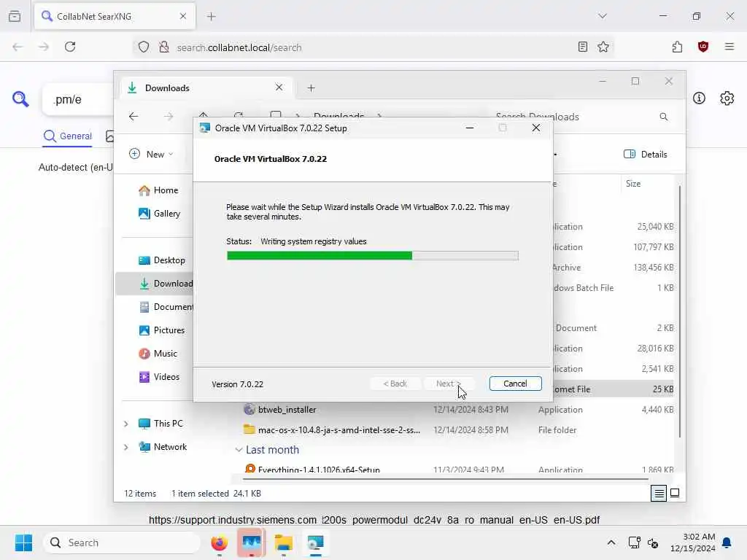
Task: Open a new browser tab
Action: pyautogui.click(x=212, y=17)
